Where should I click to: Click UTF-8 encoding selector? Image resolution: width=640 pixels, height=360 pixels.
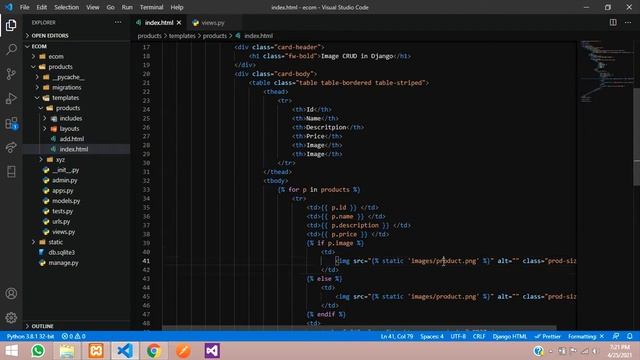coord(458,336)
